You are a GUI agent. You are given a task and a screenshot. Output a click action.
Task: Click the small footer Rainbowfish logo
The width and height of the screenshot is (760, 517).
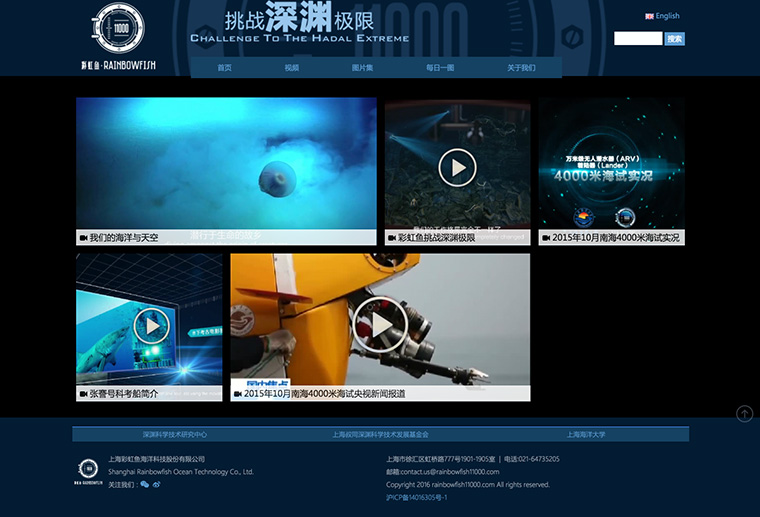pyautogui.click(x=88, y=471)
